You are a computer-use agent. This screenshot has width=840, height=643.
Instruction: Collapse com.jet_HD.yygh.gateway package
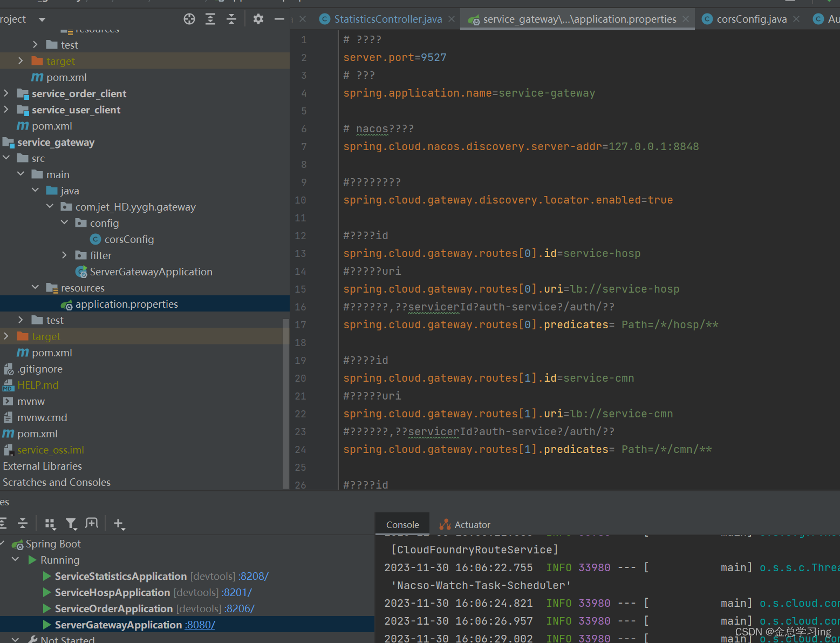pos(50,207)
